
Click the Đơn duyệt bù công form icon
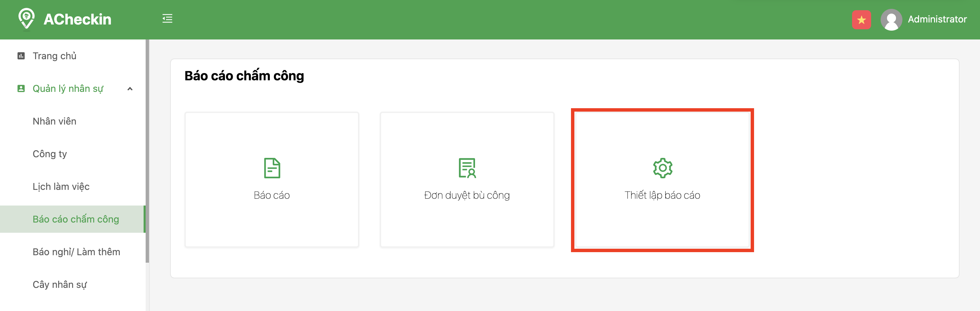tap(467, 168)
